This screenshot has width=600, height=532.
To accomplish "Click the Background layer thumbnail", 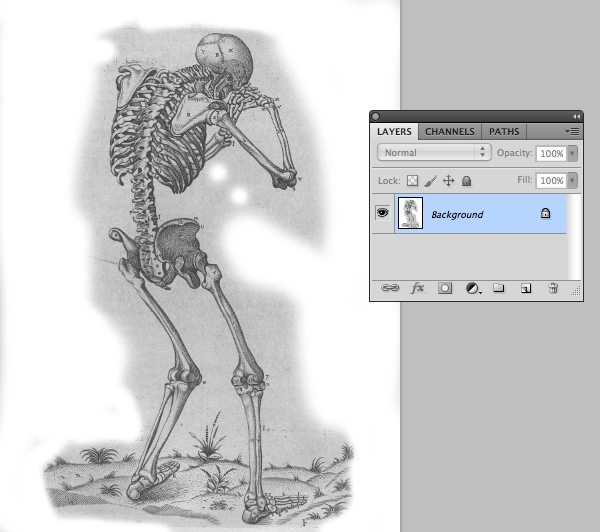I will point(411,213).
